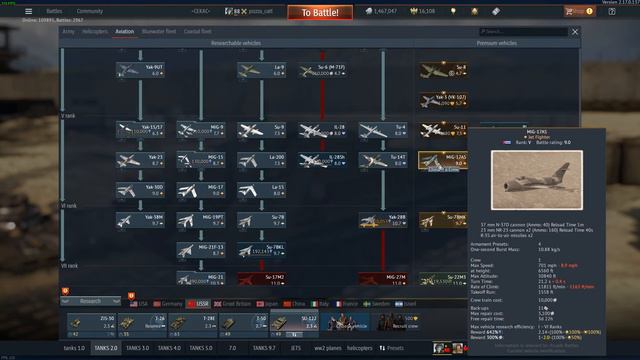Choose the helicopters preset
The width and height of the screenshot is (640, 360).
click(360, 348)
